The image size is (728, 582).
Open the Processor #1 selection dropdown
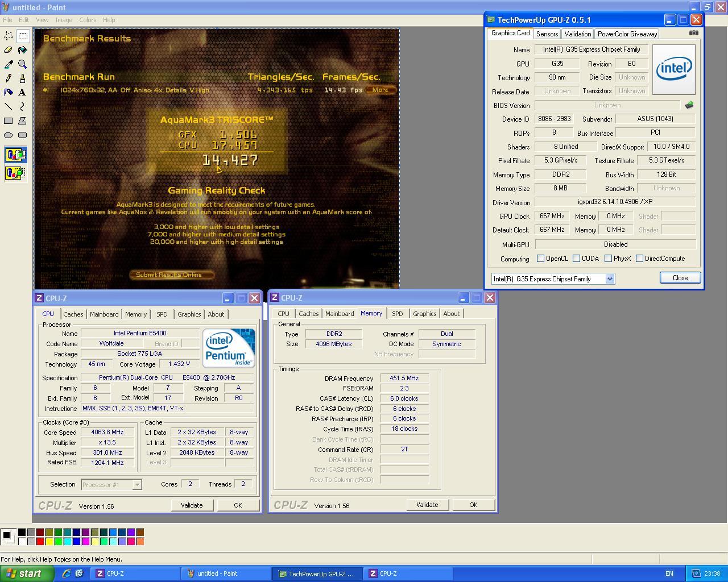(x=136, y=485)
